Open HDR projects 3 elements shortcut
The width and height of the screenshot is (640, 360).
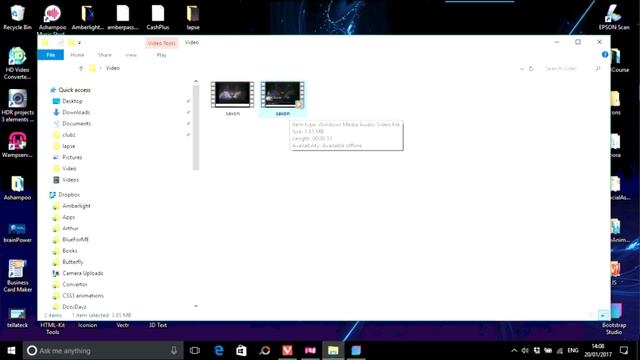(x=18, y=106)
